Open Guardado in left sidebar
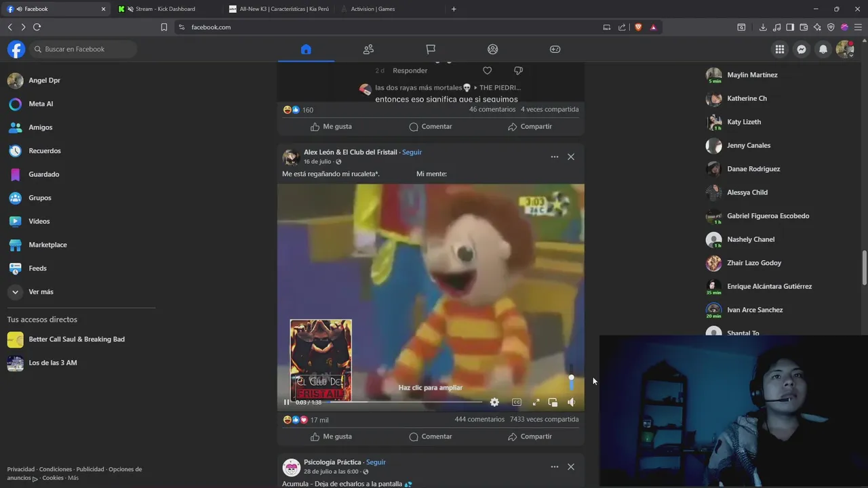The image size is (868, 488). (x=80, y=174)
